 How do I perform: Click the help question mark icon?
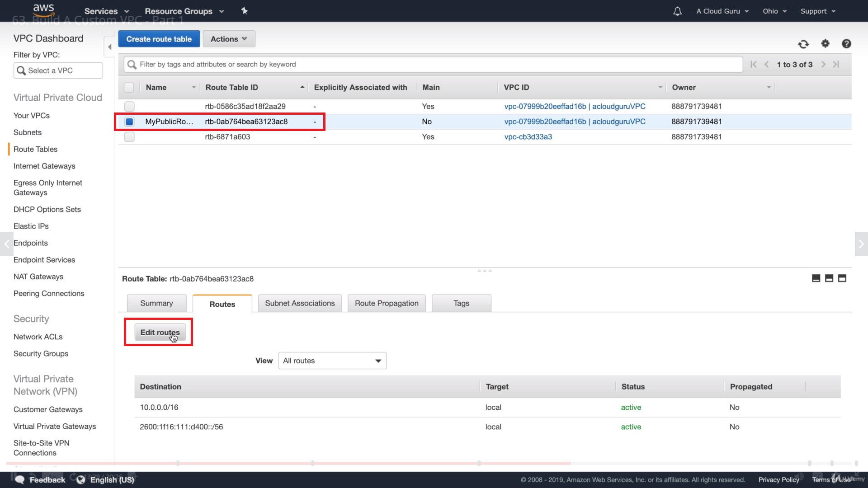(846, 43)
